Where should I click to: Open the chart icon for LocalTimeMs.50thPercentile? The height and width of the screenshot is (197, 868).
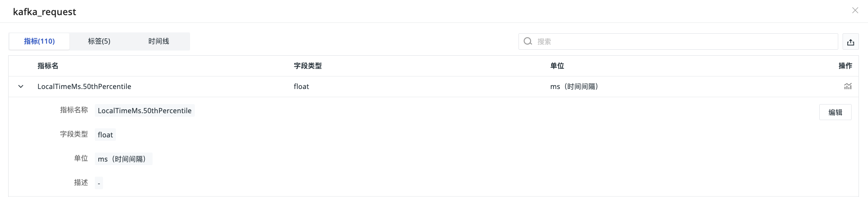point(848,86)
